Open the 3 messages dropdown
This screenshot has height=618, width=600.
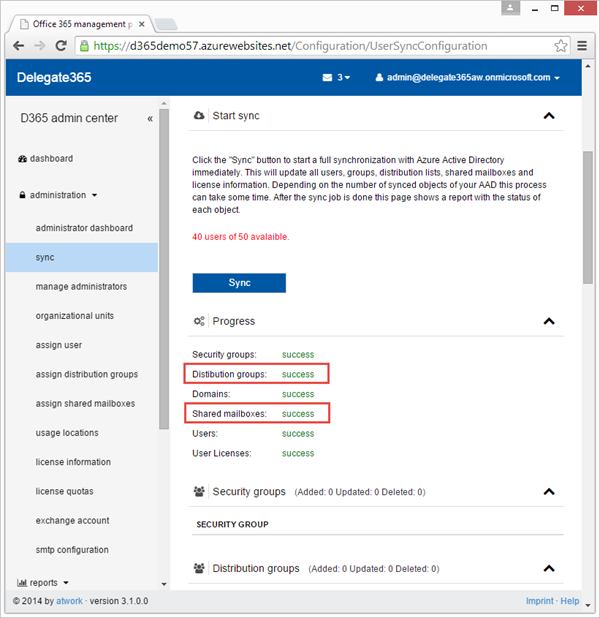(343, 78)
